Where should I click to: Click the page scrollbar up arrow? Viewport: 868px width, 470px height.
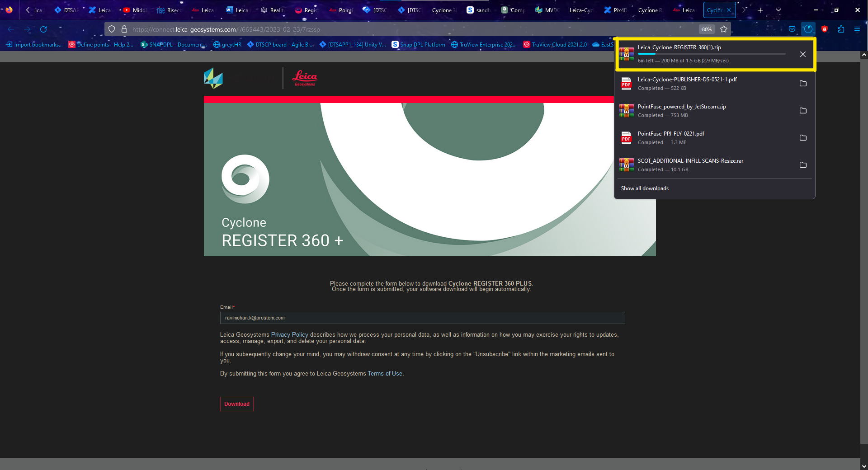tap(864, 55)
